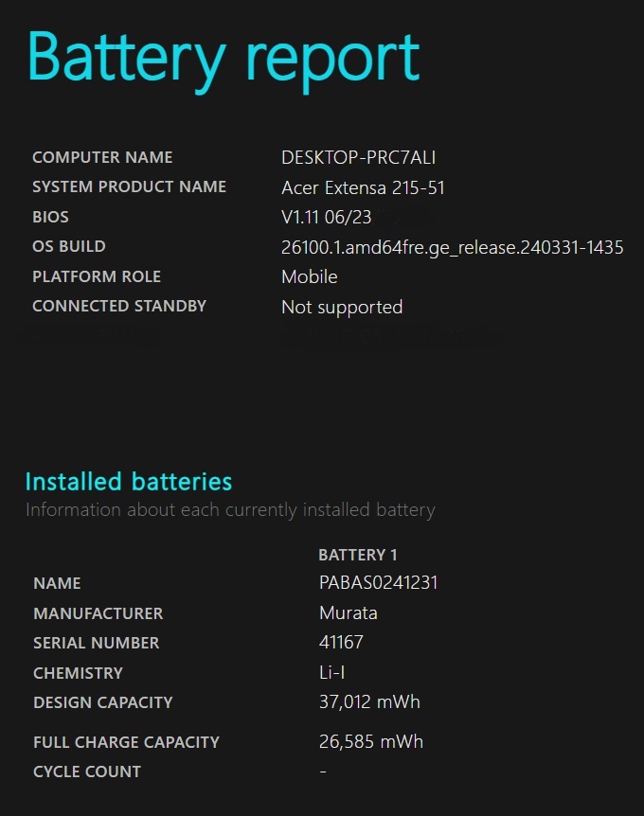Select the Acer Extensa 215-51 text
The width and height of the screenshot is (644, 816).
pyautogui.click(x=363, y=187)
